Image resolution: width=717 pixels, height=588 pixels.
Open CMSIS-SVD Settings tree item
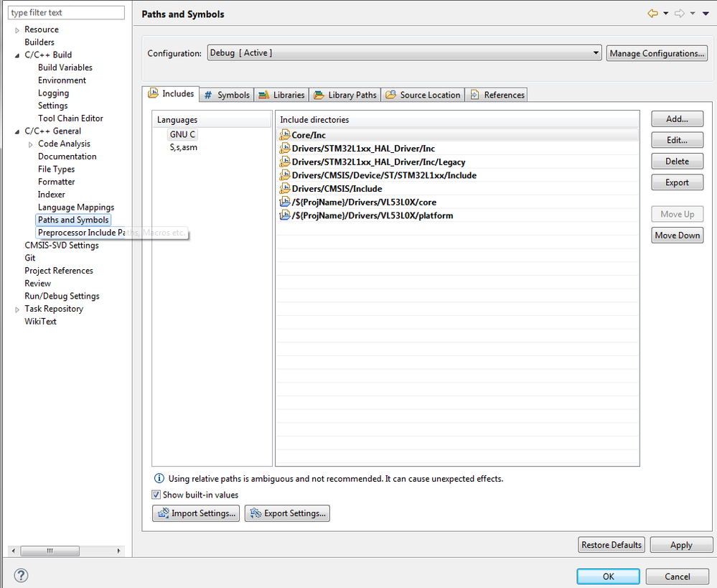[x=62, y=246]
